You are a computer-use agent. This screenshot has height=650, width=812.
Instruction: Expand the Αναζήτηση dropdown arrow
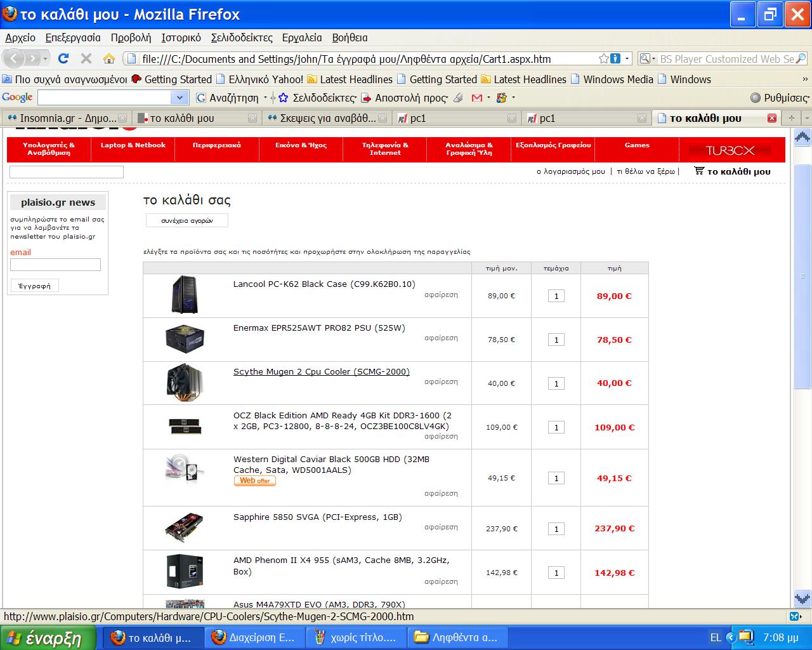265,98
